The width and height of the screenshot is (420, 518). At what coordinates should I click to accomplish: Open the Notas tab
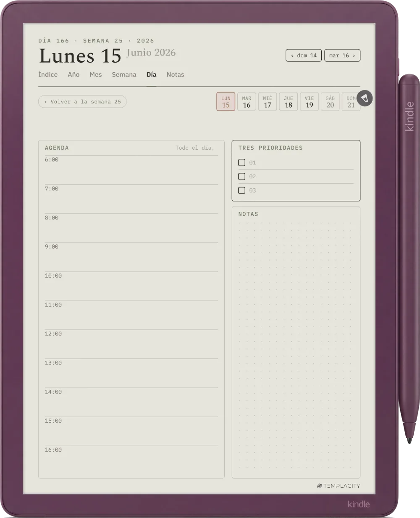(x=175, y=74)
